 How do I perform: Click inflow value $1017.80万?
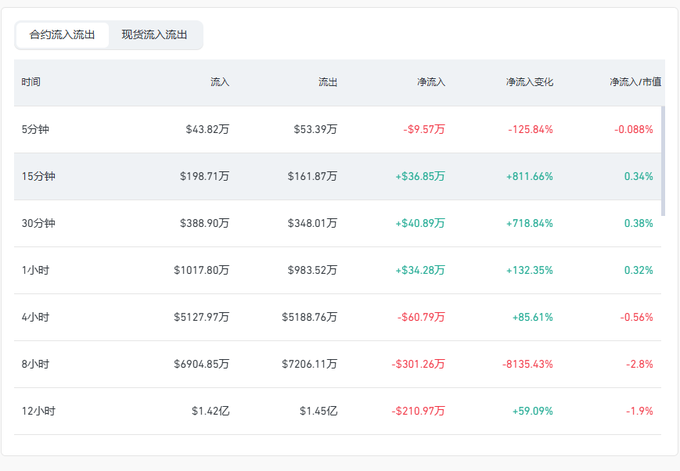pos(201,270)
